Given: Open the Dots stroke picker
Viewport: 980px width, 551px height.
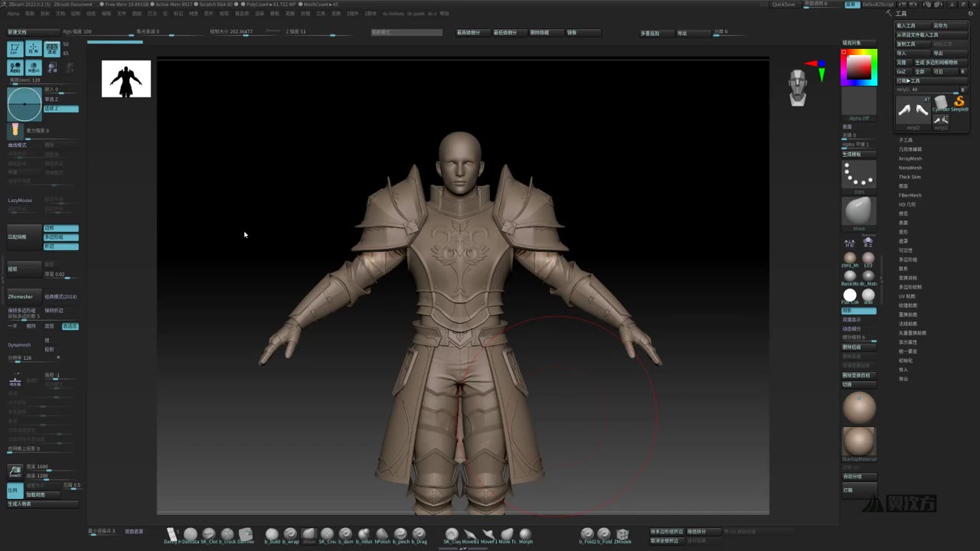Looking at the screenshot, I should point(859,175).
